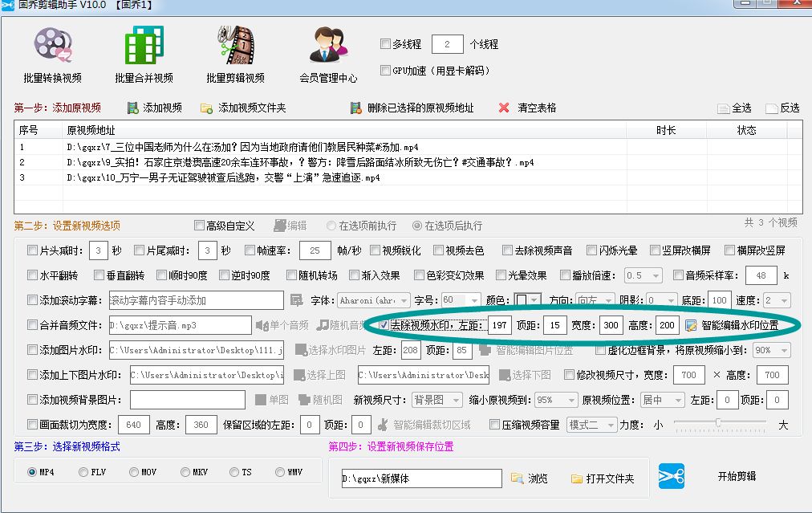Open the 压缩 模式二 dropdown
The image size is (812, 513).
click(592, 425)
